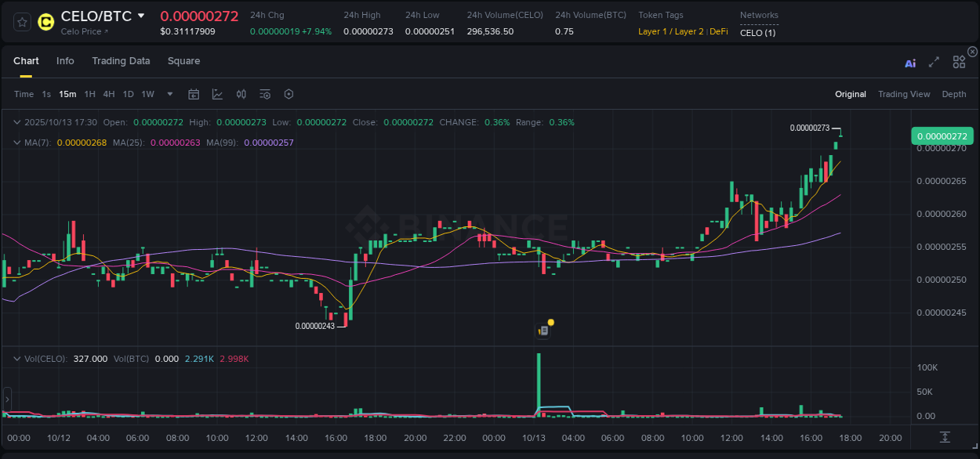This screenshot has width=980, height=459.
Task: Expand the chart to fullscreen with diagonal arrows
Action: (x=934, y=61)
